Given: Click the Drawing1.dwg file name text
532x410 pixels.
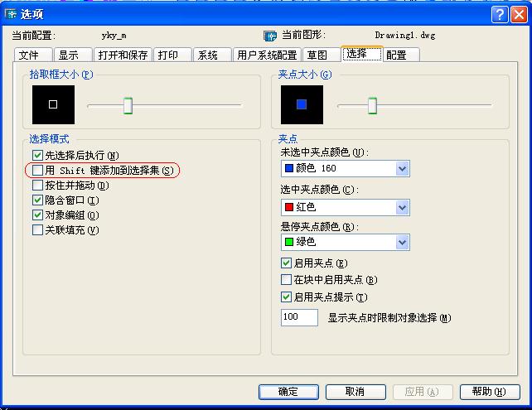Looking at the screenshot, I should pos(405,36).
